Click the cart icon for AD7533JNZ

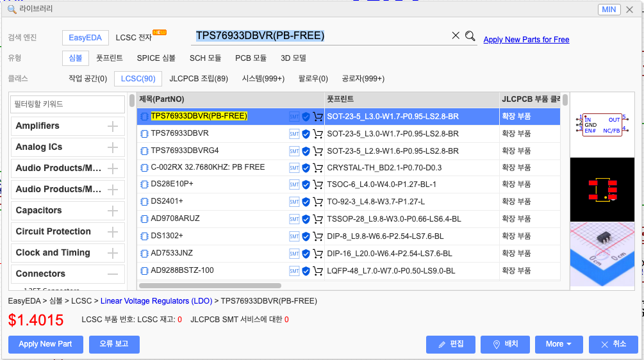317,254
